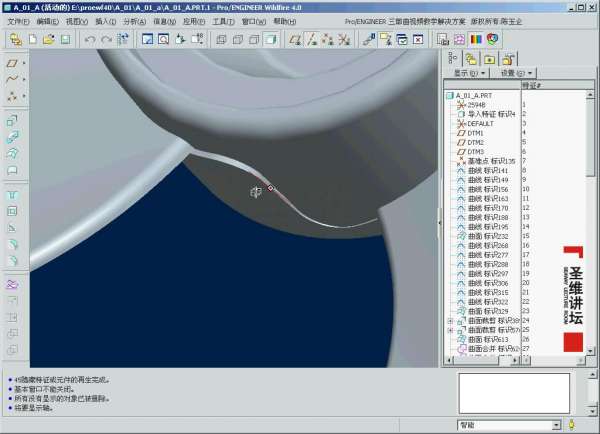This screenshot has width=600, height=434.
Task: Click the Zoom in magnifier icon
Action: [x=163, y=39]
